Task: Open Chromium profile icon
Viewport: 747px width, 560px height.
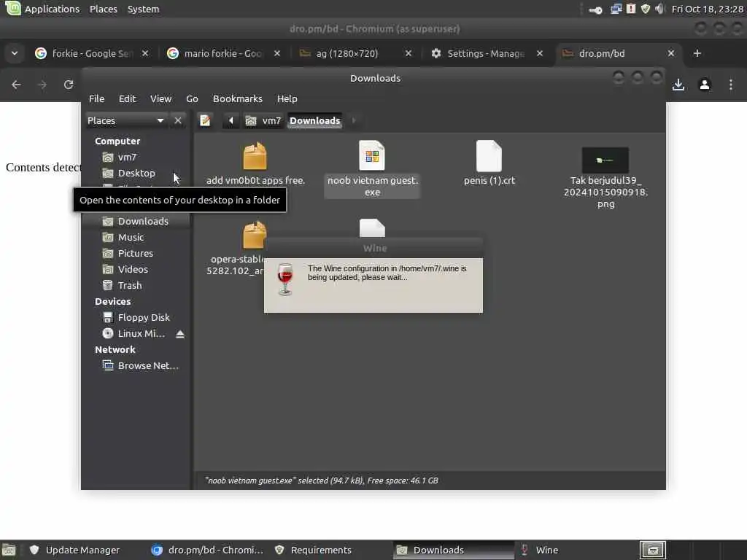Action: (705, 85)
